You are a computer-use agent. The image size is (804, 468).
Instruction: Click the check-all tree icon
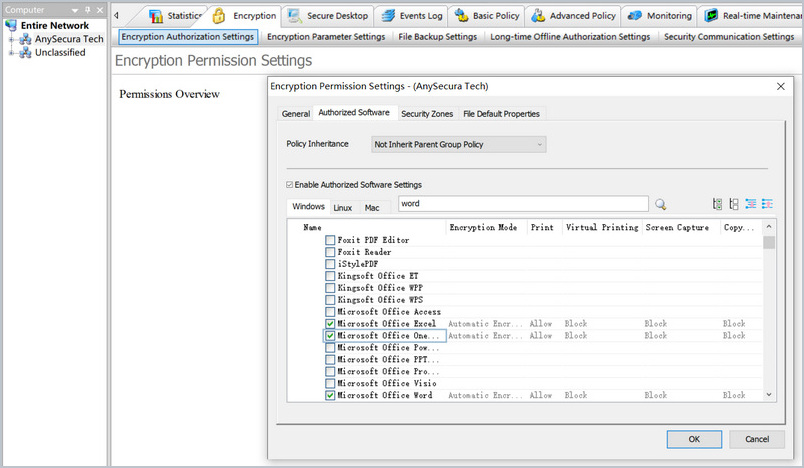tap(717, 204)
